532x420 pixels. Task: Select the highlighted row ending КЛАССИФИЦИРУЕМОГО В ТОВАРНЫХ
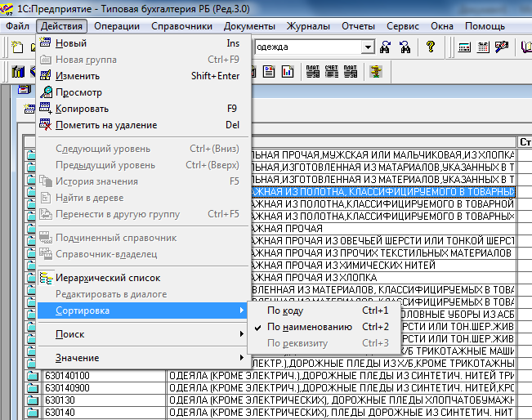coord(383,192)
